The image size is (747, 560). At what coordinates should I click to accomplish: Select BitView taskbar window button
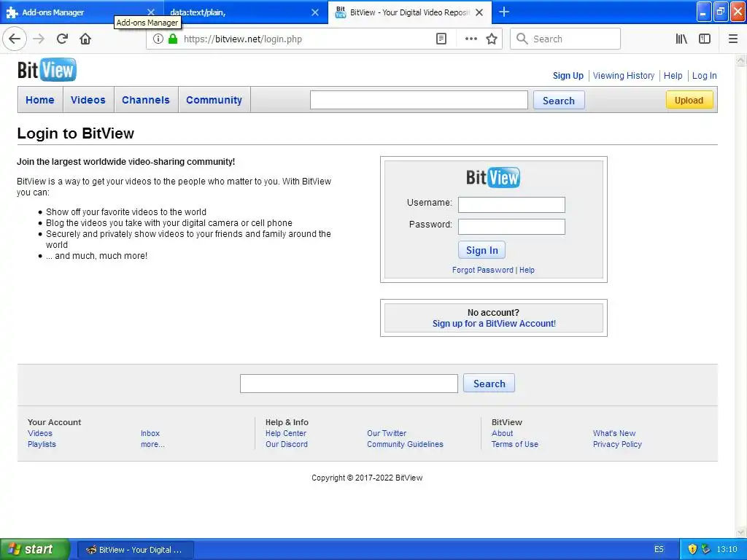136,550
